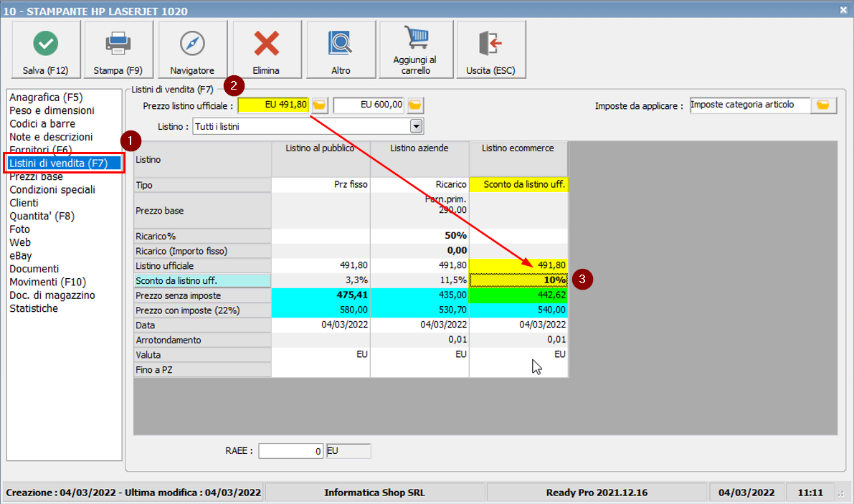Go to Documenti section
Viewport: 854px width, 504px height.
34,269
